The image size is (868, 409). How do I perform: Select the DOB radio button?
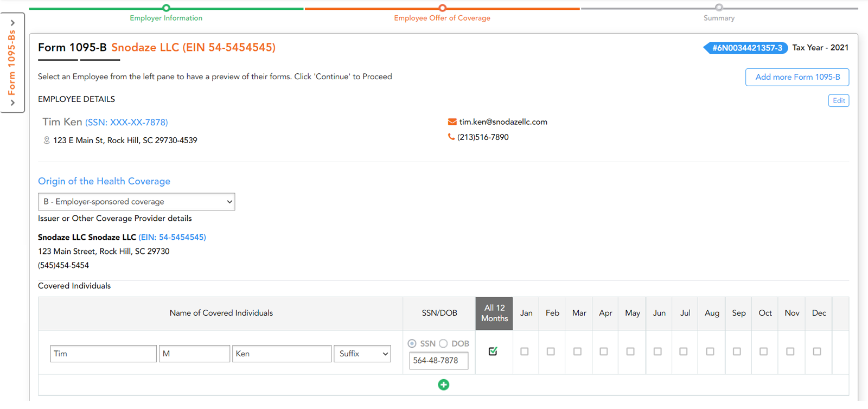click(x=444, y=343)
